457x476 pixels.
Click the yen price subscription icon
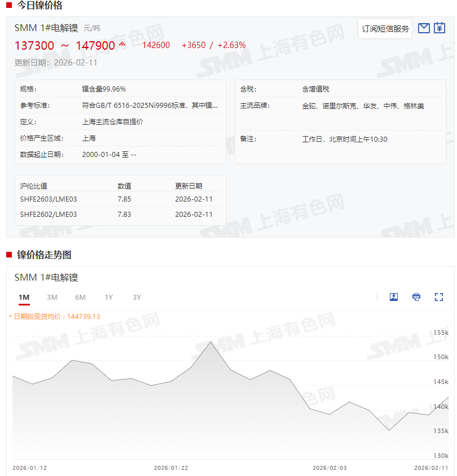click(440, 28)
